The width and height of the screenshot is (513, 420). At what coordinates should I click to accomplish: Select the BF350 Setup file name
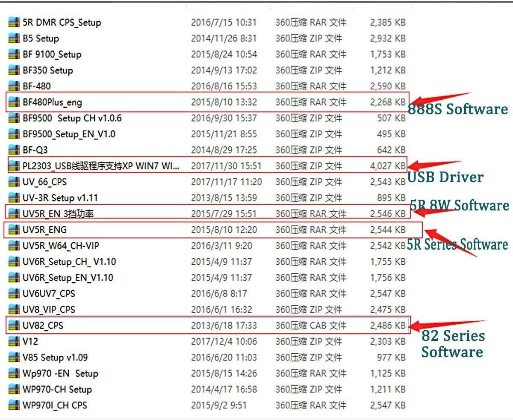(48, 71)
